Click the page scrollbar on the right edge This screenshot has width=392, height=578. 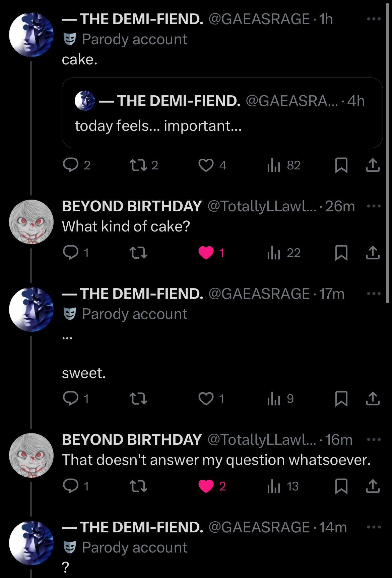point(388,151)
